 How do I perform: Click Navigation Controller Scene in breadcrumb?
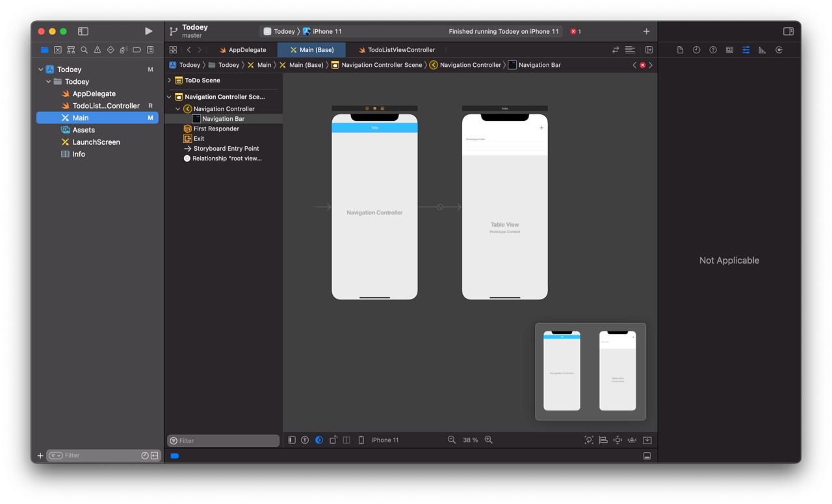(x=376, y=65)
